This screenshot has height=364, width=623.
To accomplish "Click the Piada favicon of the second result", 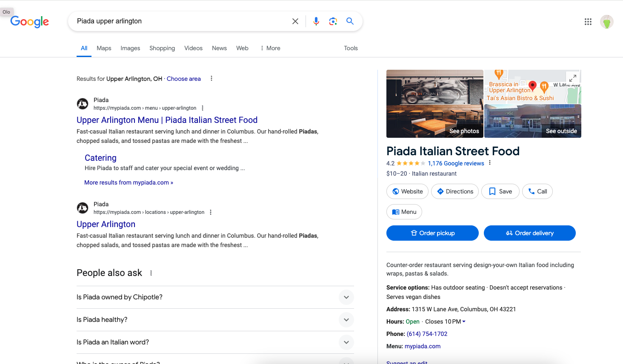I will click(x=83, y=208).
